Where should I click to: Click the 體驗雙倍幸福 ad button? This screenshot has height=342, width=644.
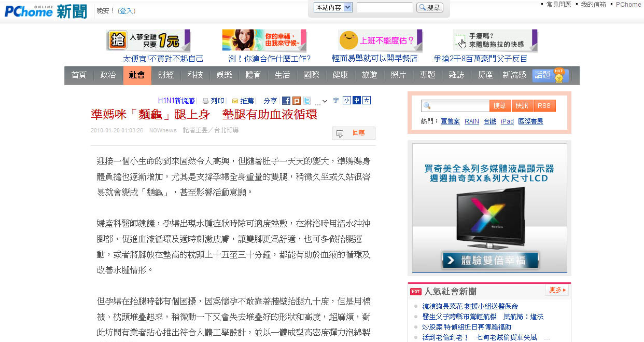[490, 260]
